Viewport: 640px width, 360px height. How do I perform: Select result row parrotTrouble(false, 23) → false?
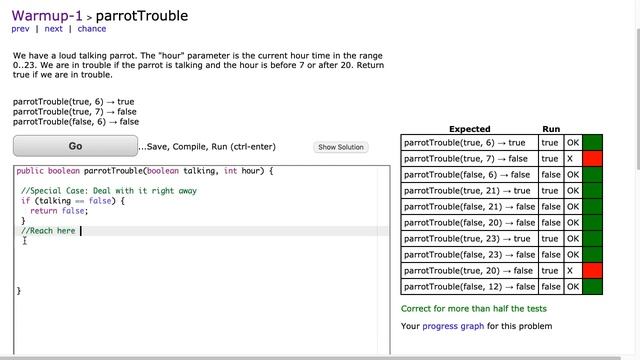pyautogui.click(x=501, y=255)
